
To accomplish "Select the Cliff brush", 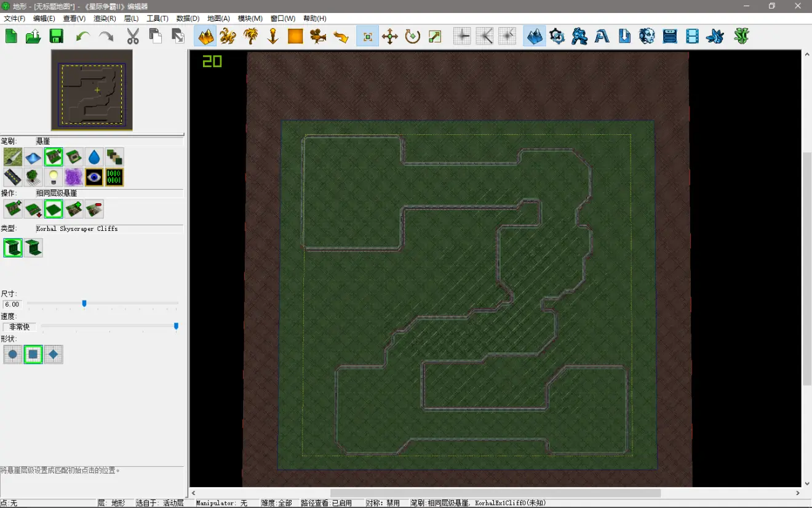I will point(54,157).
